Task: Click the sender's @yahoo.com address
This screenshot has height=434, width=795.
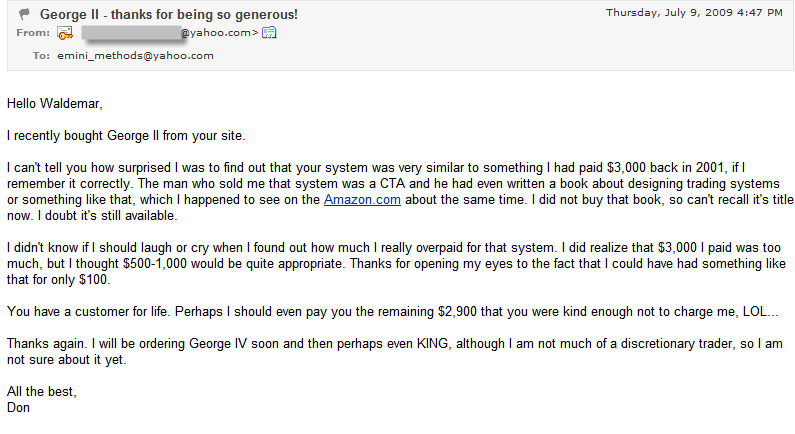Action: (x=220, y=33)
